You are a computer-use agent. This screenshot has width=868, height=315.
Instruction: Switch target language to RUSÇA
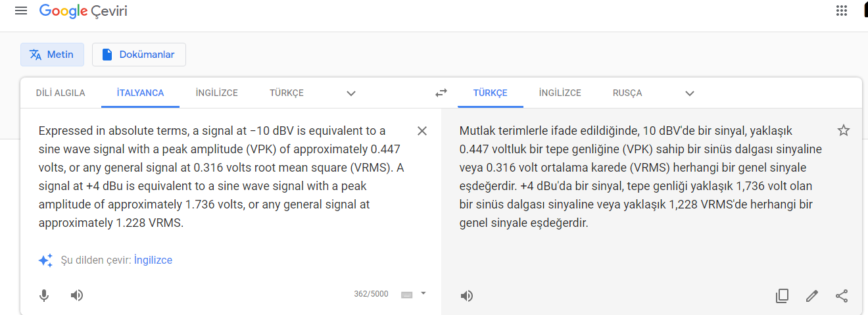(x=627, y=93)
